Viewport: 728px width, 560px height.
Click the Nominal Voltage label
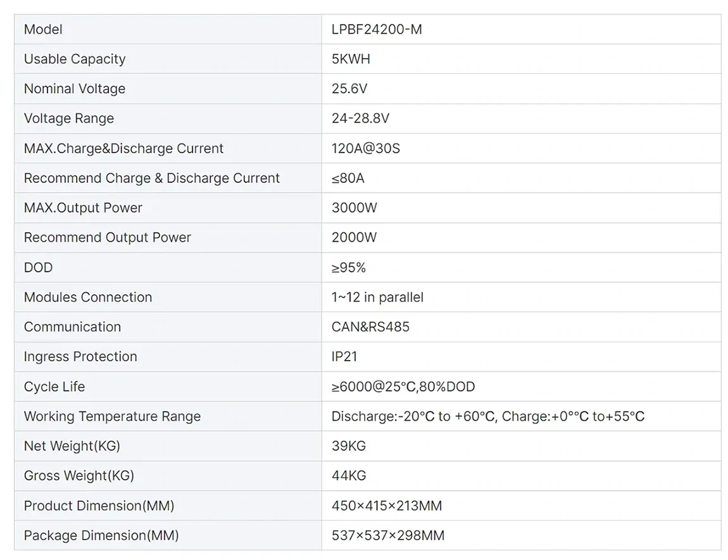75,89
